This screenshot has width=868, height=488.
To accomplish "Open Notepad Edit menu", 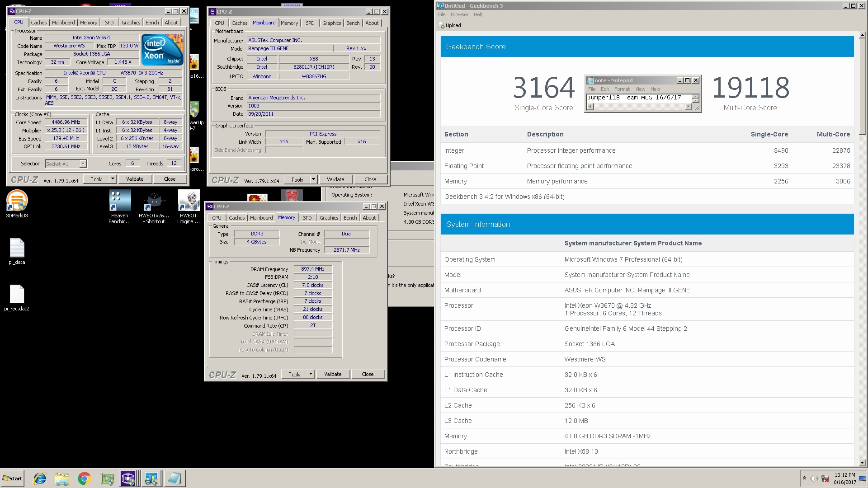I will pyautogui.click(x=605, y=89).
